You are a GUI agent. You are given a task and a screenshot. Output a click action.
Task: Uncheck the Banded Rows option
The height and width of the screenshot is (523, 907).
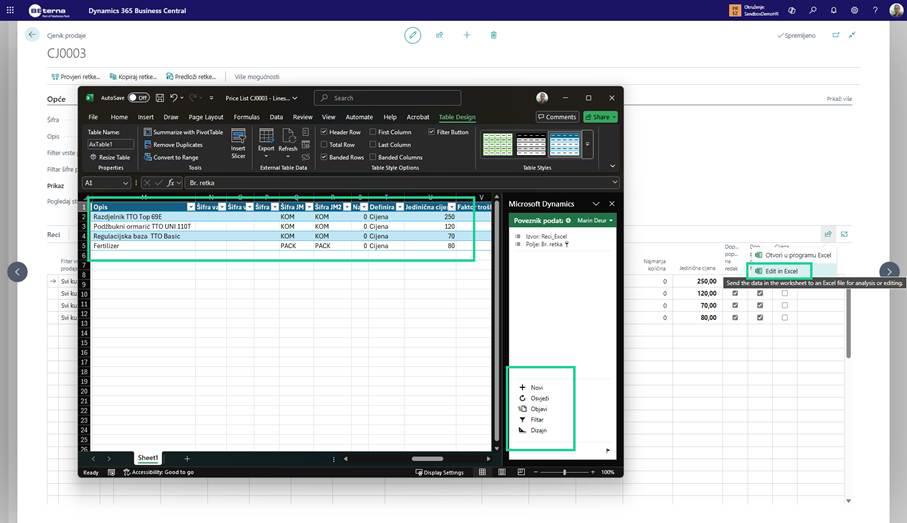[x=325, y=157]
